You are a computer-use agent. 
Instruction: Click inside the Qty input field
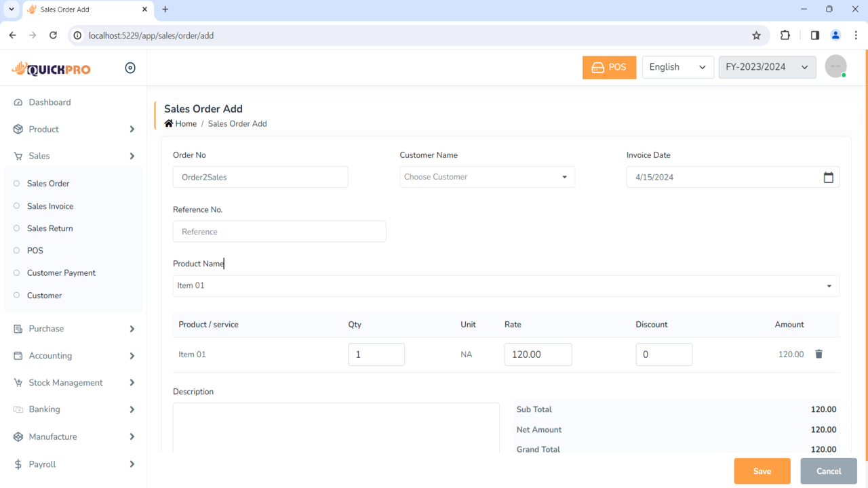[376, 354]
